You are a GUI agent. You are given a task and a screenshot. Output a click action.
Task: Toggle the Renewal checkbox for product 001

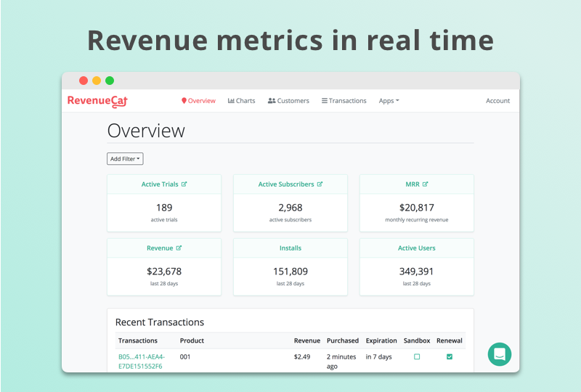tap(450, 357)
